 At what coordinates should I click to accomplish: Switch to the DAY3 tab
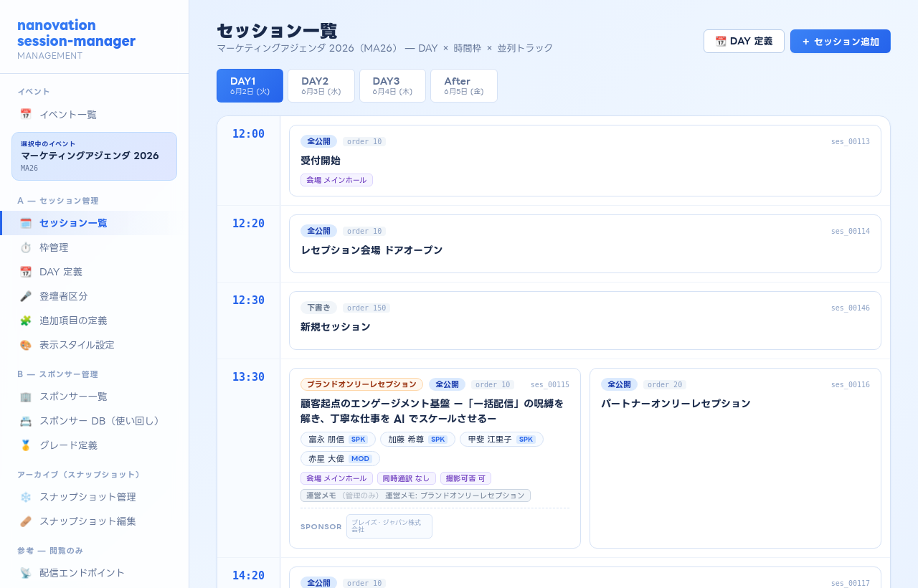click(x=392, y=86)
